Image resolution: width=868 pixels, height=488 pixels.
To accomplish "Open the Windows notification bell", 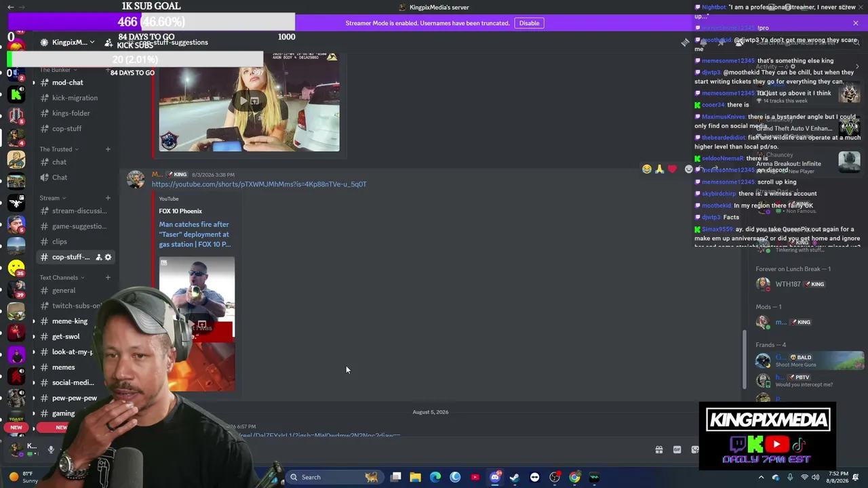I will point(856,477).
